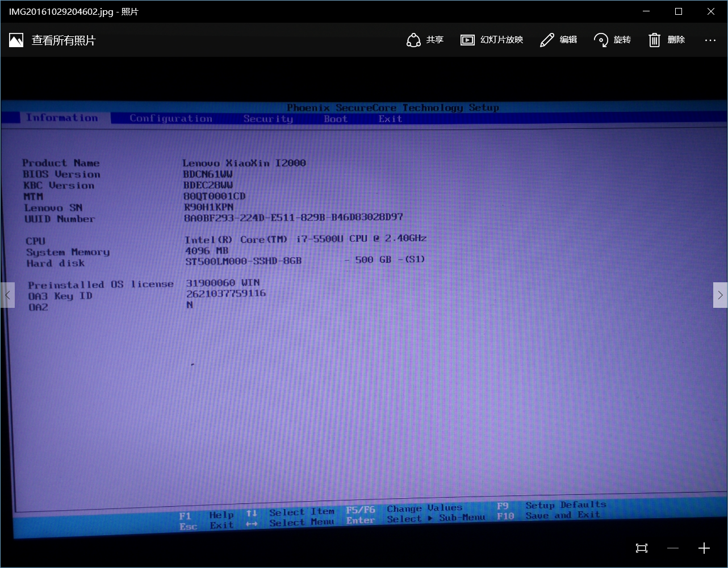Click the Intel Core i7-5500U CPU text

click(306, 239)
